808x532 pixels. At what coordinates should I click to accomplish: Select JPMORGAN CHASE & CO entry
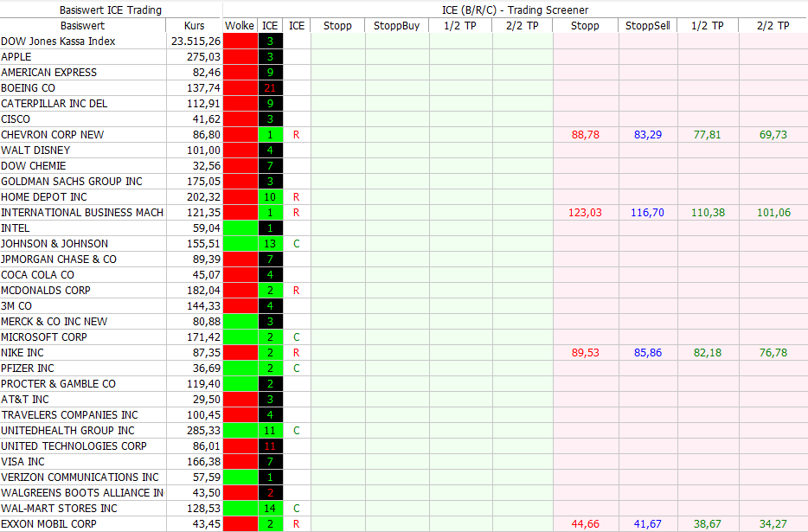click(59, 260)
